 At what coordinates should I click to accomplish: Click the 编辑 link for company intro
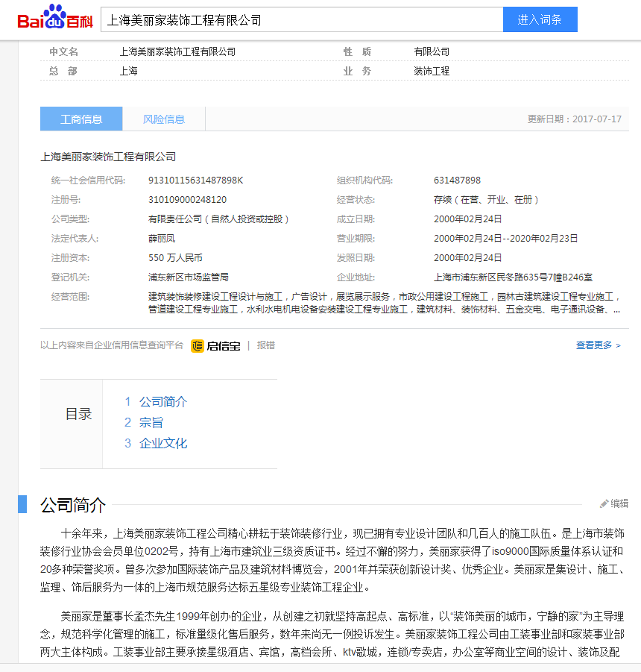coord(619,503)
